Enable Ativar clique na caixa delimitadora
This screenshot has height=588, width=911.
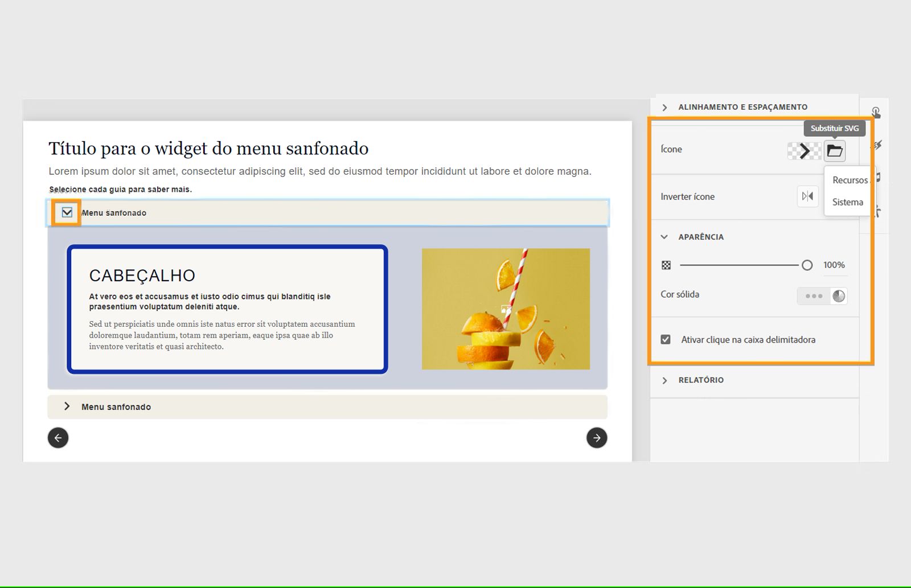666,339
